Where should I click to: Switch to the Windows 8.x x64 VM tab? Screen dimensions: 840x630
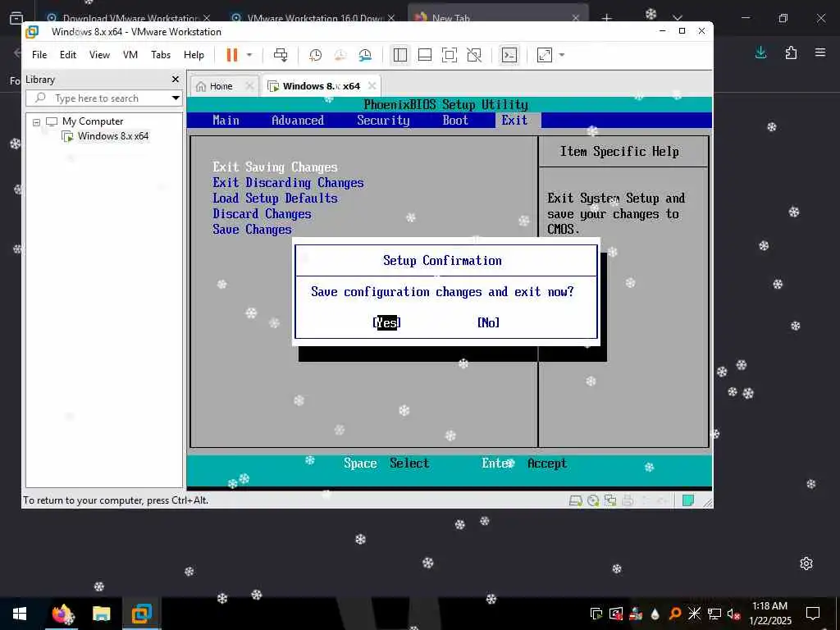(x=321, y=86)
